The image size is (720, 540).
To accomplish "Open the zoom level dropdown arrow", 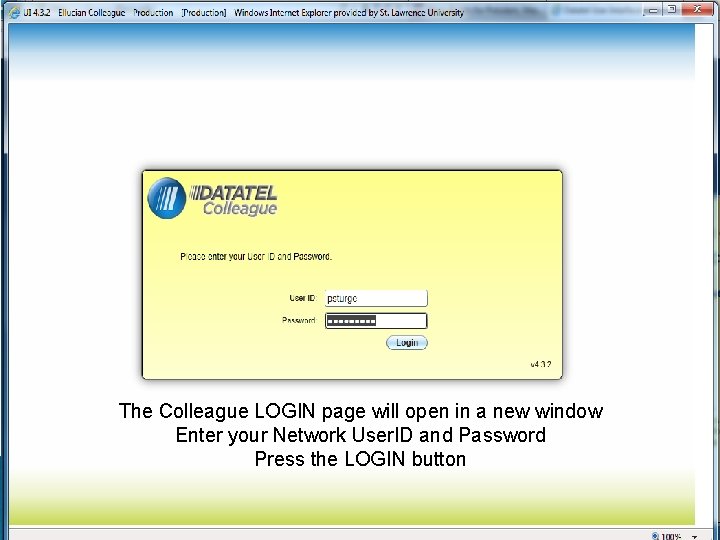I will (695, 536).
